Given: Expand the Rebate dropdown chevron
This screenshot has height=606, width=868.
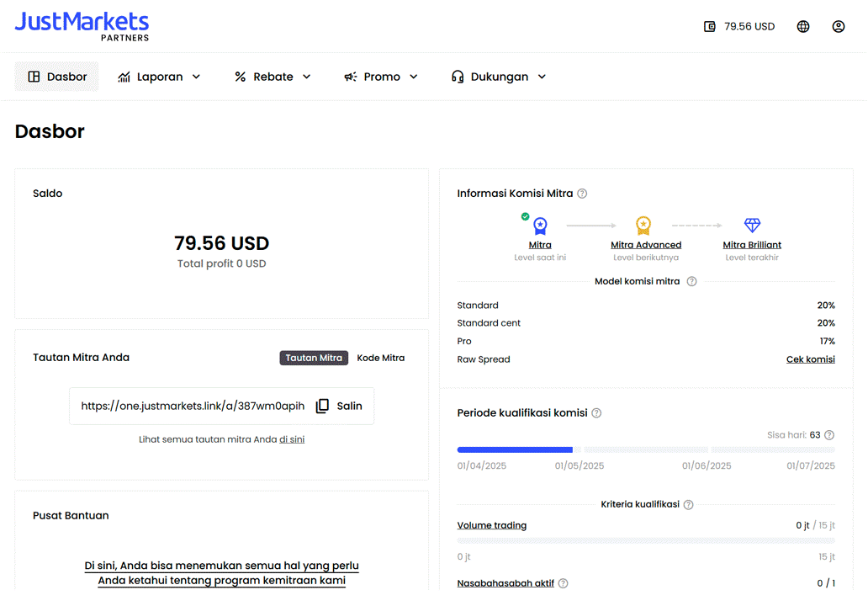Looking at the screenshot, I should (x=307, y=77).
